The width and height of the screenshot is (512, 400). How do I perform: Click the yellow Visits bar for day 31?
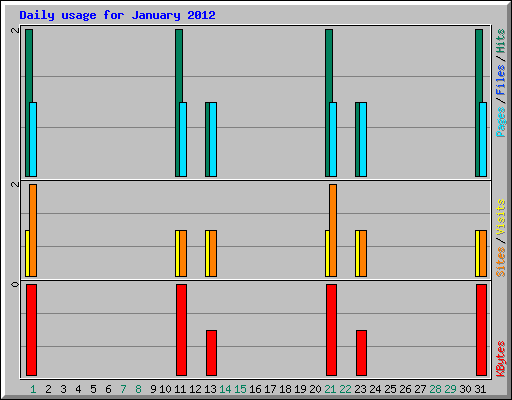click(477, 253)
